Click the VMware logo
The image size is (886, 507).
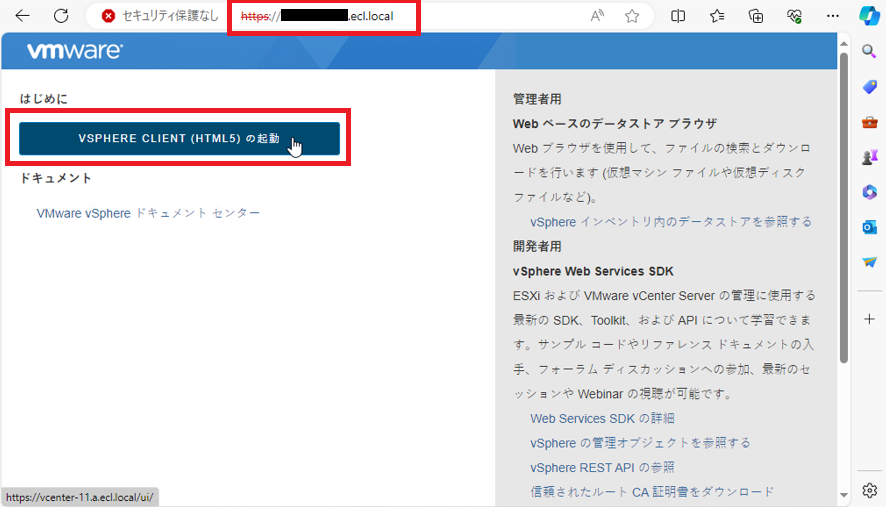click(x=75, y=51)
